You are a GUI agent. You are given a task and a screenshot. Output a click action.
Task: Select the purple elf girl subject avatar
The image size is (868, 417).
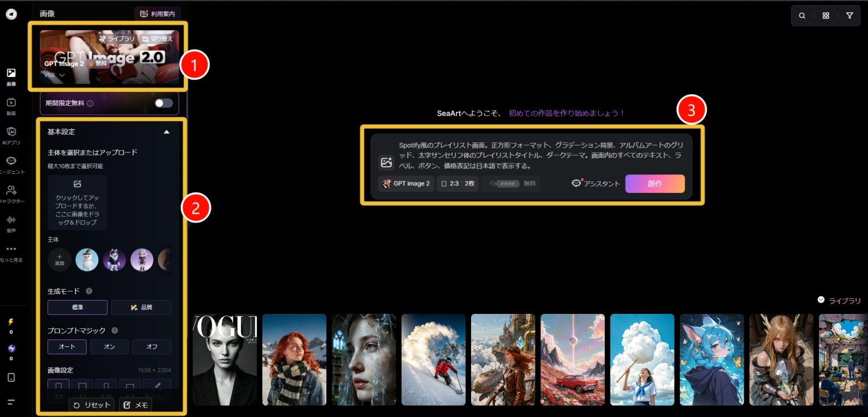point(142,260)
